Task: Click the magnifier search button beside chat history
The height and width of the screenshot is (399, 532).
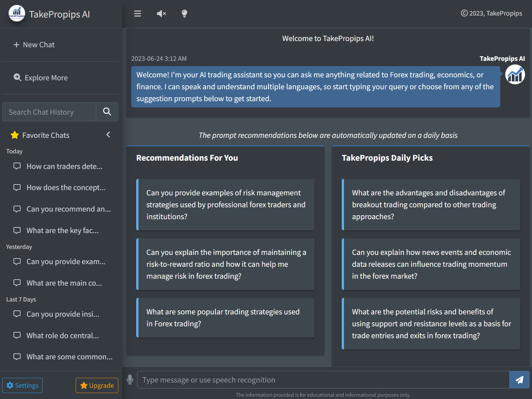Action: click(x=107, y=112)
